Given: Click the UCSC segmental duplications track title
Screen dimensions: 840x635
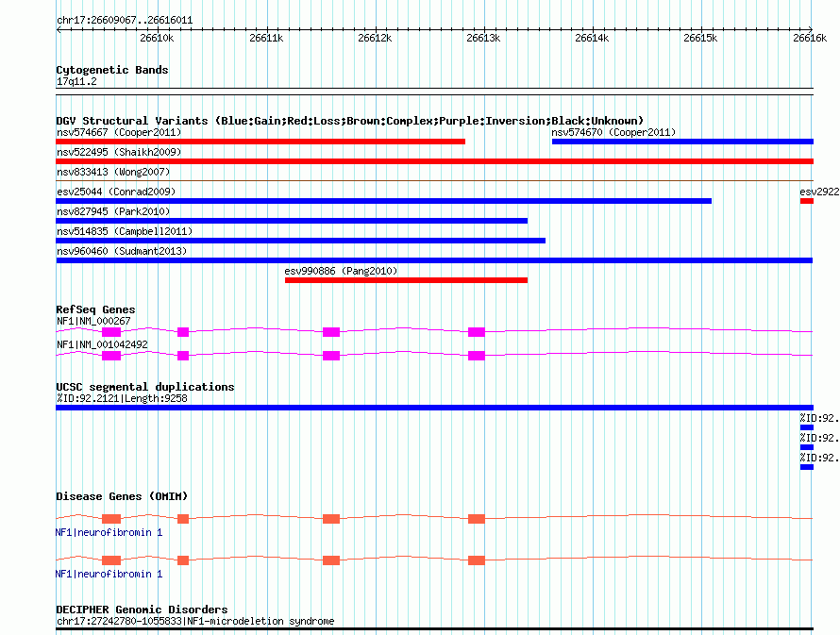Looking at the screenshot, I should pyautogui.click(x=145, y=387).
